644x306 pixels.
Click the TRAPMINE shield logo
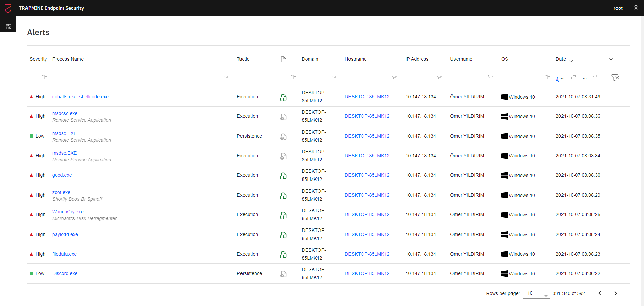(x=8, y=8)
